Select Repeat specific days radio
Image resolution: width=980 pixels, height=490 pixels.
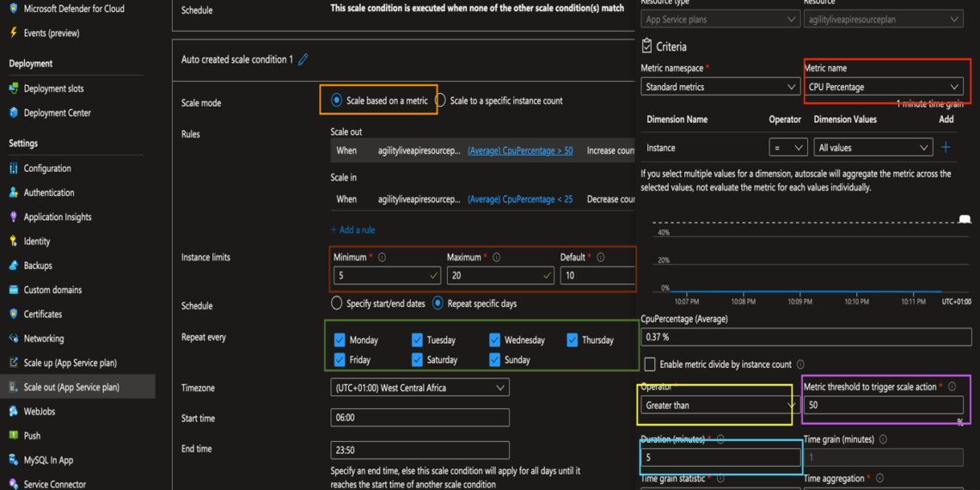[438, 303]
